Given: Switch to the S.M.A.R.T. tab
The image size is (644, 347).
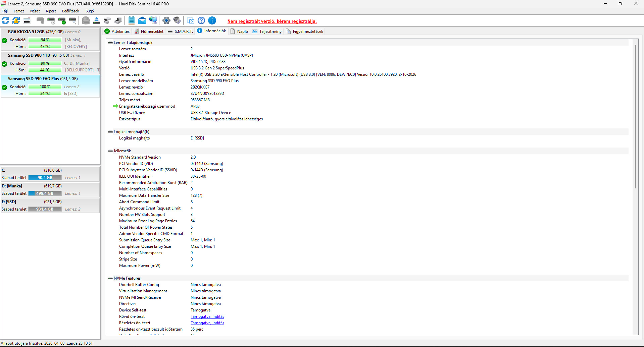Looking at the screenshot, I should pyautogui.click(x=181, y=31).
